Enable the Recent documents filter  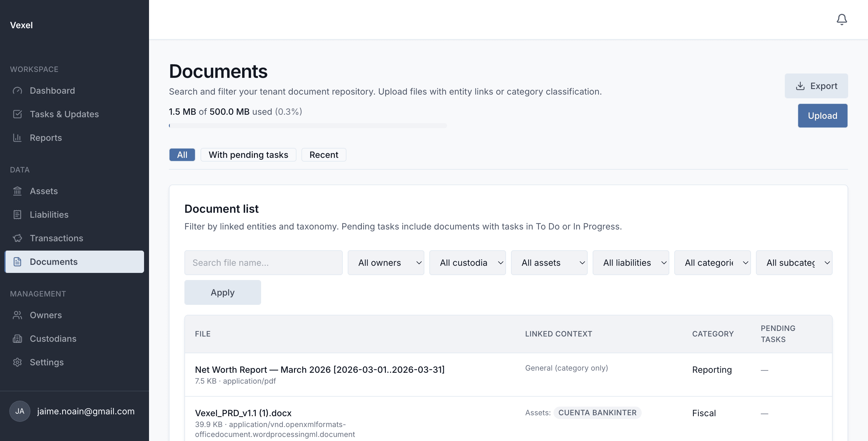323,154
